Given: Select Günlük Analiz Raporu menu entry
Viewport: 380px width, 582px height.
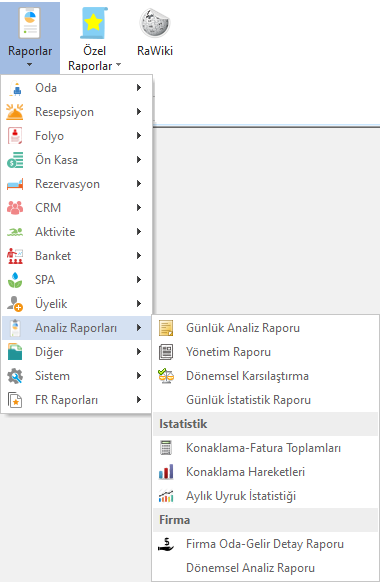Looking at the screenshot, I should (266, 328).
